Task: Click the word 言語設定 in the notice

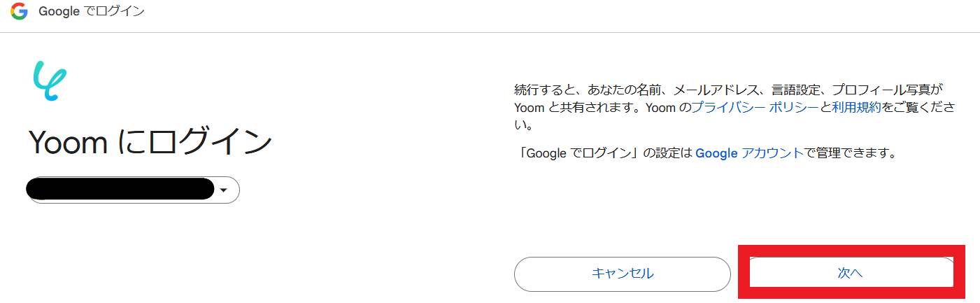Action: tap(788, 90)
